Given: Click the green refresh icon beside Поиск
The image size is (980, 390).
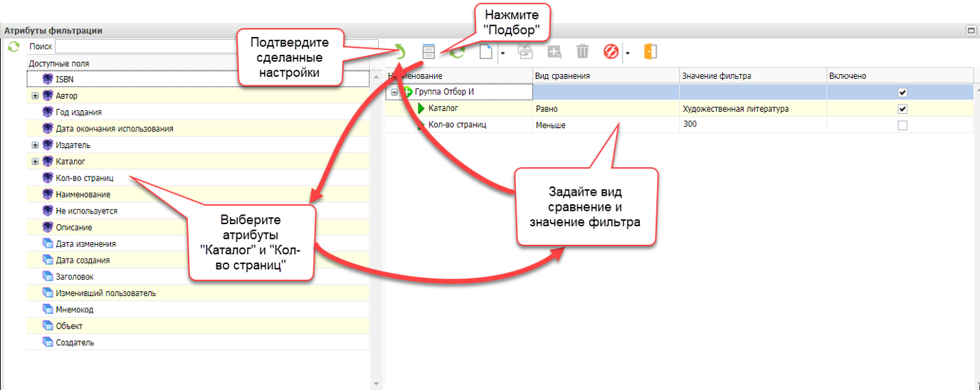Looking at the screenshot, I should click(13, 46).
